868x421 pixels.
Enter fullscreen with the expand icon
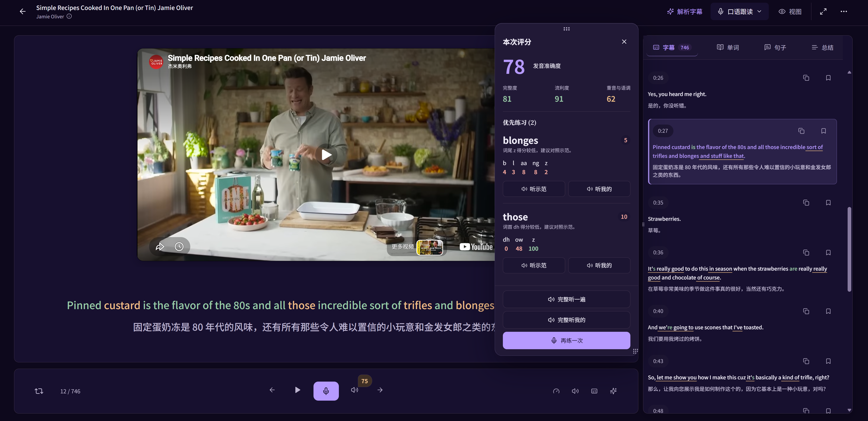[823, 12]
